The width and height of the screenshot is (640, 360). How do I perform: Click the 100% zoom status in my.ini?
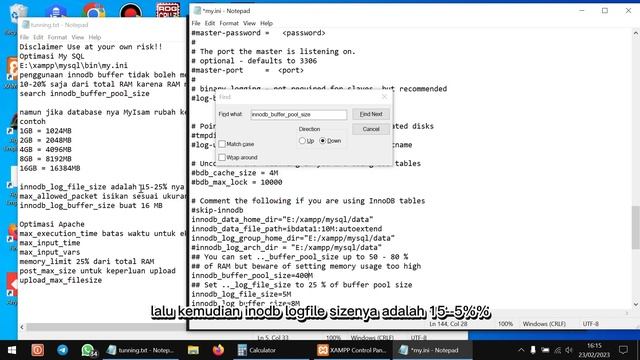coord(505,324)
